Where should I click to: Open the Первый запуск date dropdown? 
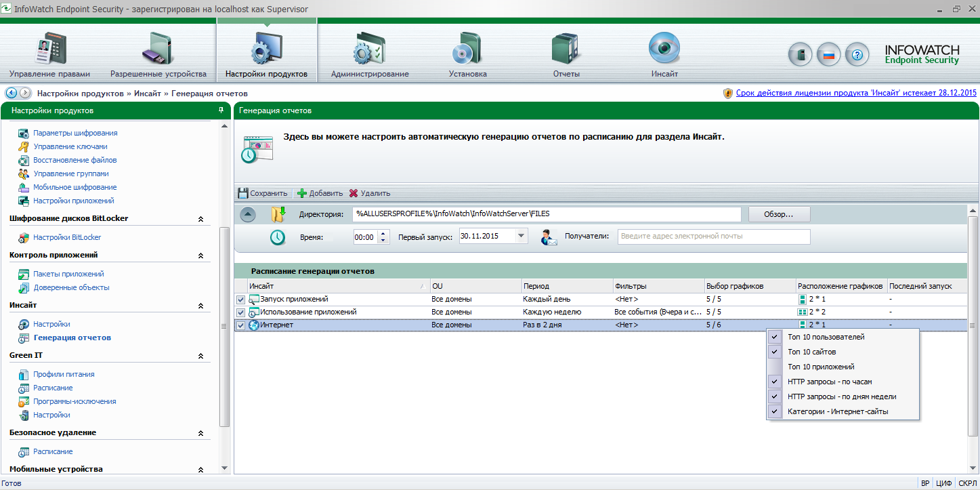coord(521,237)
